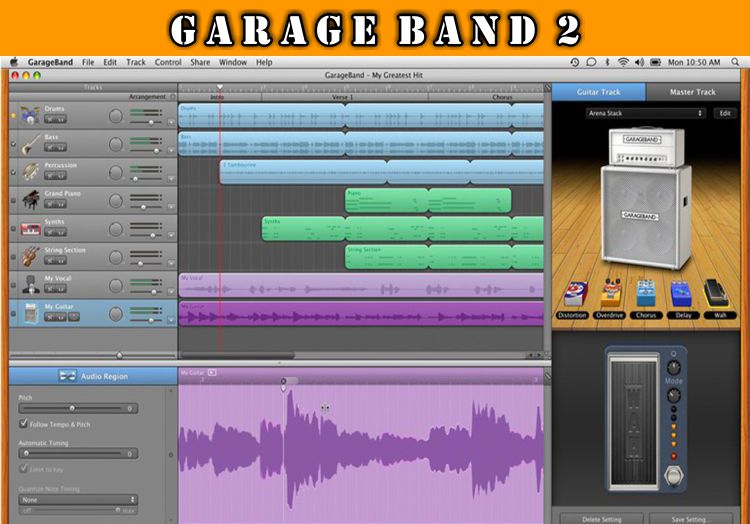Click the Arena Stack amplifier image
The height and width of the screenshot is (524, 750).
(647, 197)
